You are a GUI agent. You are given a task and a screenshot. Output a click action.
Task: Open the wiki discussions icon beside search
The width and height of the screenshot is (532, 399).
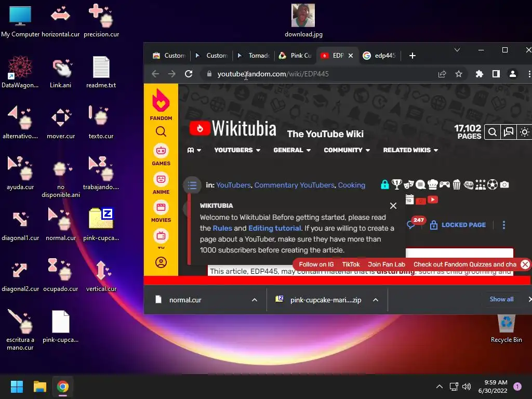pos(508,132)
